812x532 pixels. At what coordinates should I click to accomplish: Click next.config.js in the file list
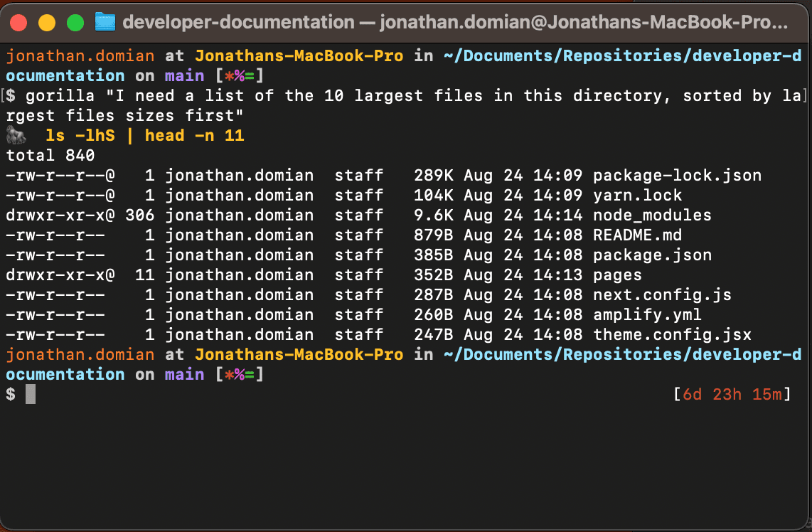point(662,294)
